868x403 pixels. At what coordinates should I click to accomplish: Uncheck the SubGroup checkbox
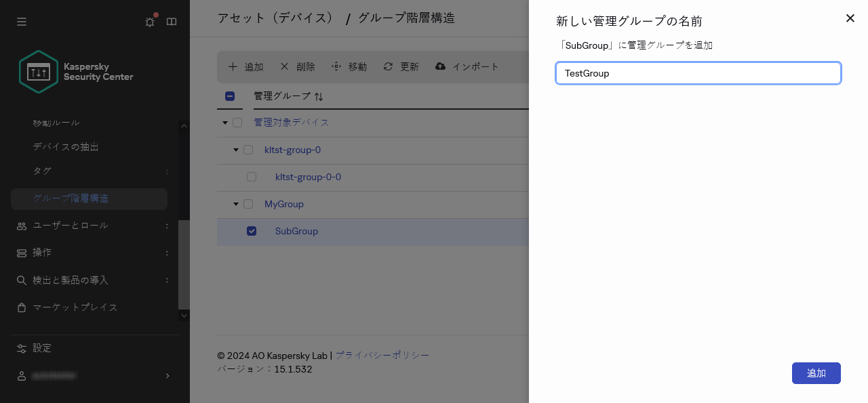pyautogui.click(x=252, y=231)
